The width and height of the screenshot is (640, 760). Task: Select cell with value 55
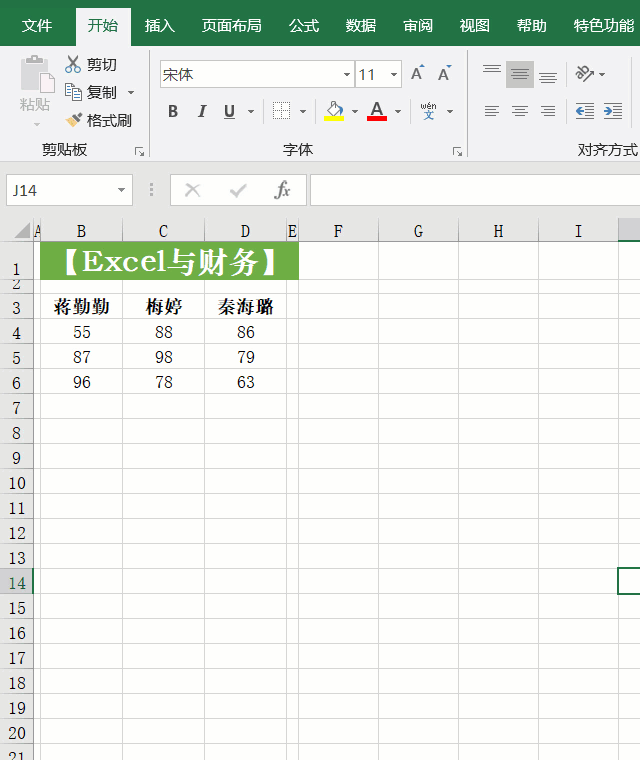point(81,332)
